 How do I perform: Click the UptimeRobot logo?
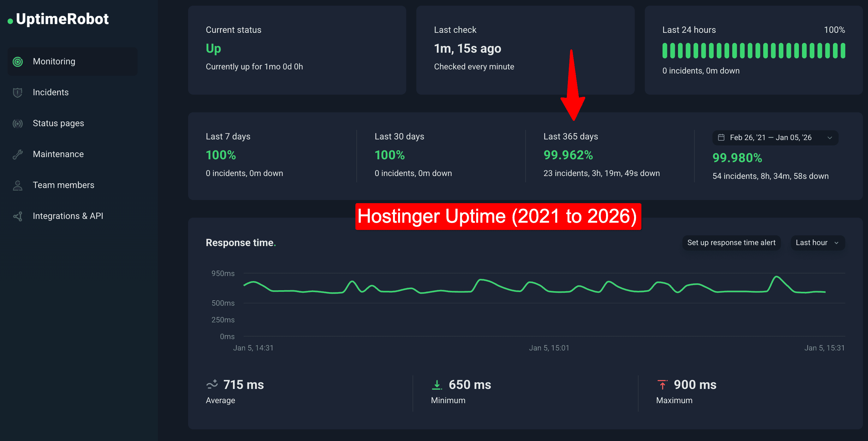coord(58,19)
